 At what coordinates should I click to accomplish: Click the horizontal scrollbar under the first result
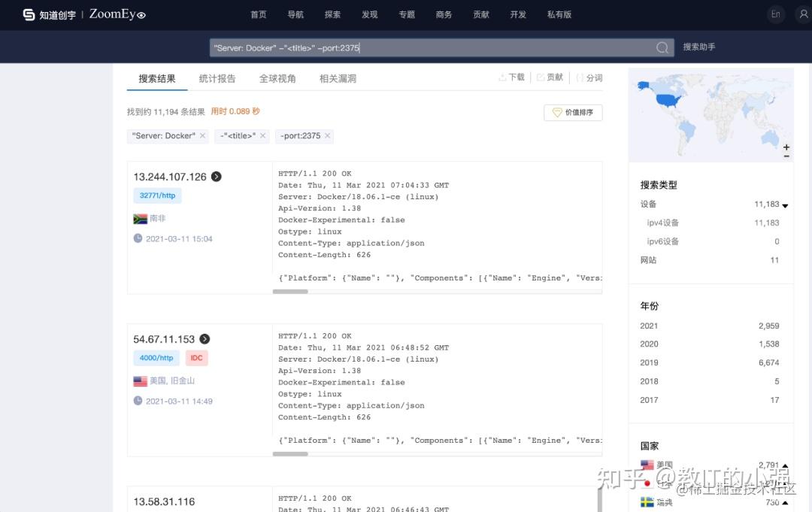pyautogui.click(x=291, y=291)
